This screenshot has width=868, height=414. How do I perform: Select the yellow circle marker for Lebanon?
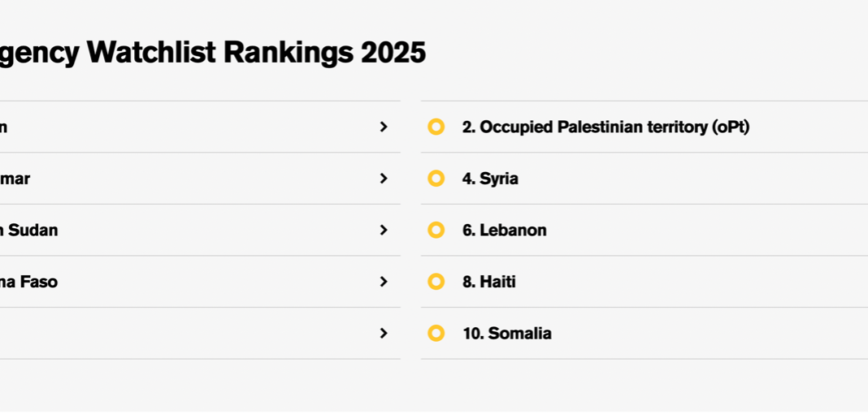pos(436,230)
